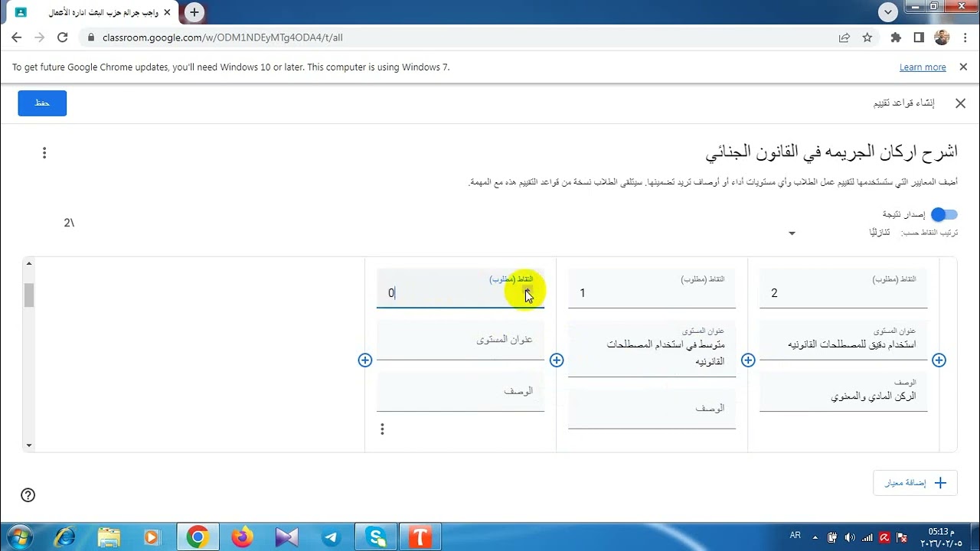This screenshot has height=551, width=980.
Task: Open the tab search dropdown in the title bar
Action: tap(888, 12)
